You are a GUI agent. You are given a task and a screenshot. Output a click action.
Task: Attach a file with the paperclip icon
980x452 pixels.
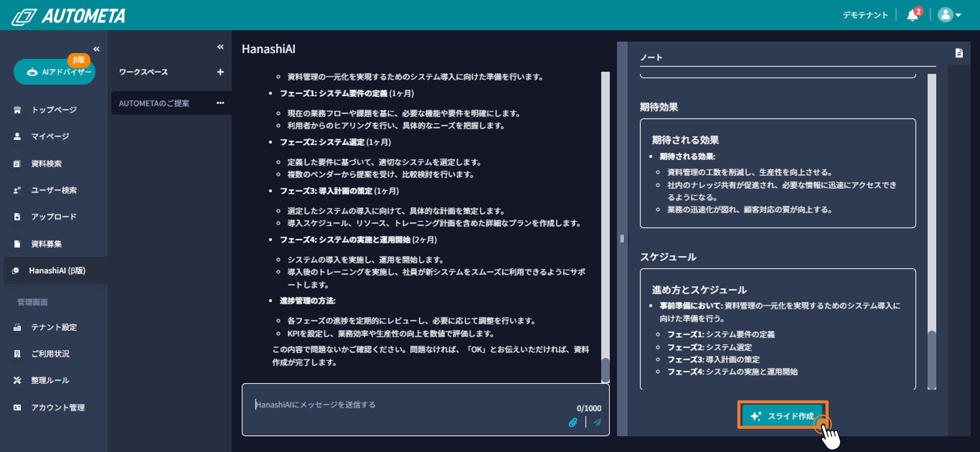(573, 422)
